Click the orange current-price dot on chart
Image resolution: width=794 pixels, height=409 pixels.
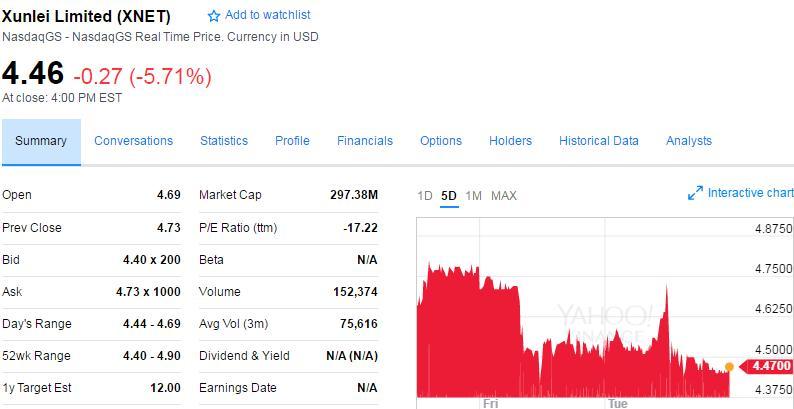(x=729, y=367)
